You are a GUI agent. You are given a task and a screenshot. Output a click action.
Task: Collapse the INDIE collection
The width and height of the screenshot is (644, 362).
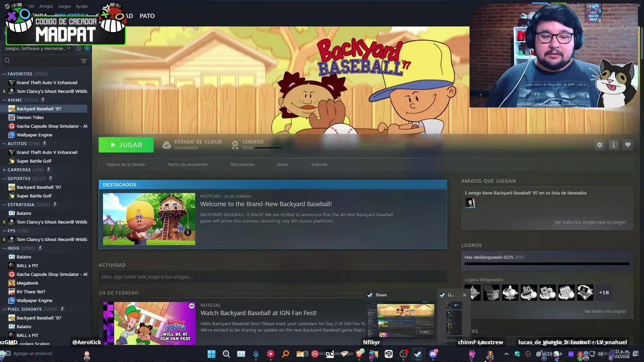pos(5,248)
